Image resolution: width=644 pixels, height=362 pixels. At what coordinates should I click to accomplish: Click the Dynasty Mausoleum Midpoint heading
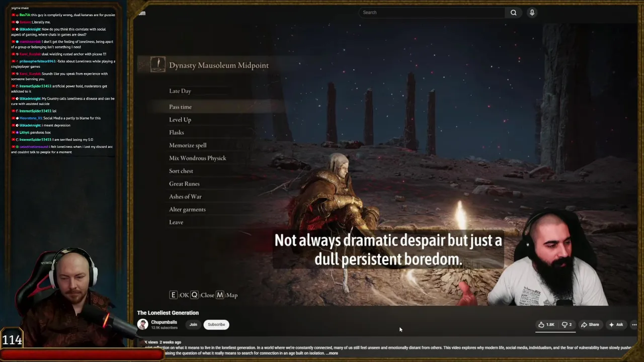(219, 65)
